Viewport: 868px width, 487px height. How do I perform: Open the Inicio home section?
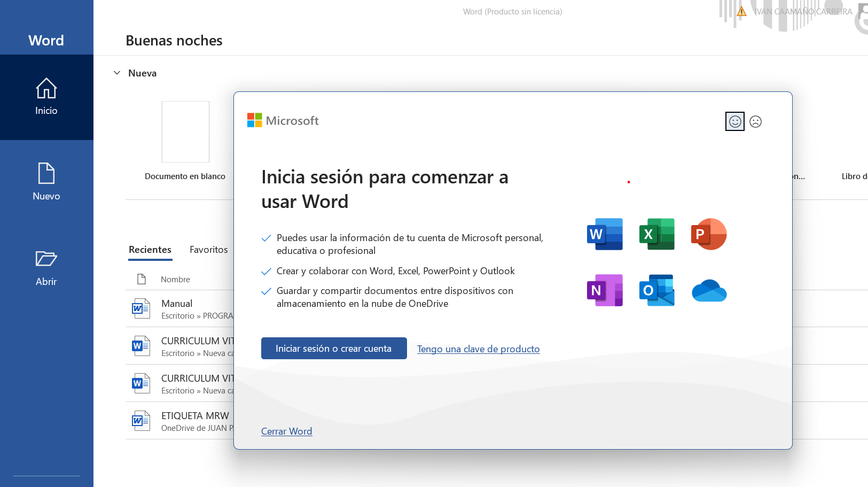(46, 97)
